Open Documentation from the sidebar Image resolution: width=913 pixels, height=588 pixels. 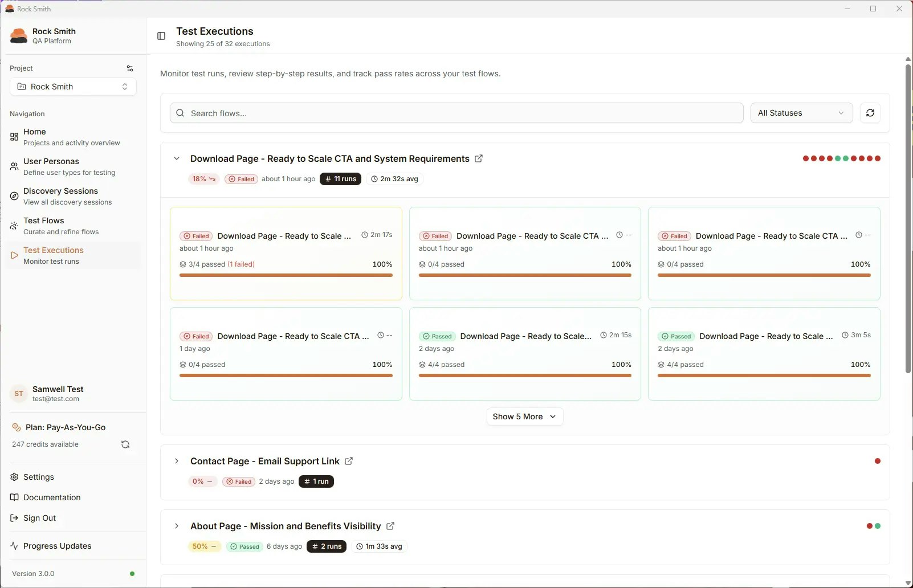[51, 497]
